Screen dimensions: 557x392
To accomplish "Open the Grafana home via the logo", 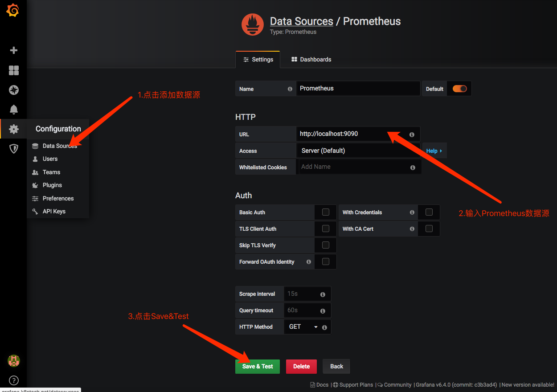I will click(x=13, y=10).
